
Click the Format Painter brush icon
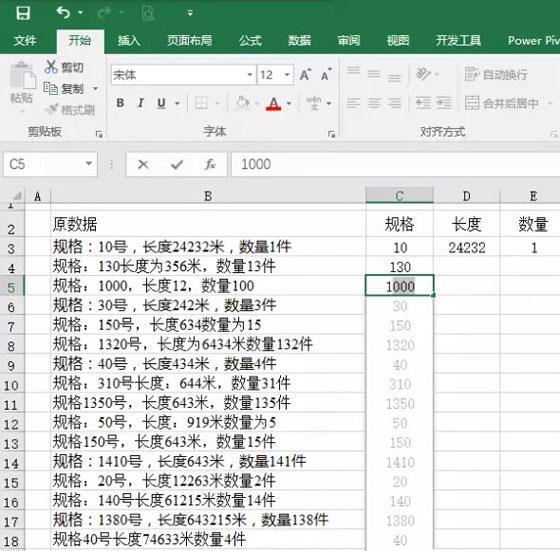click(52, 109)
